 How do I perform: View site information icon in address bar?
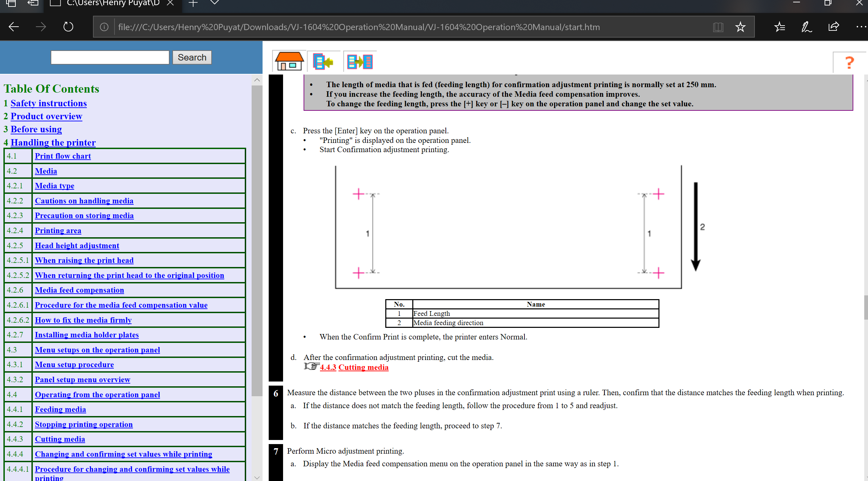pos(104,27)
